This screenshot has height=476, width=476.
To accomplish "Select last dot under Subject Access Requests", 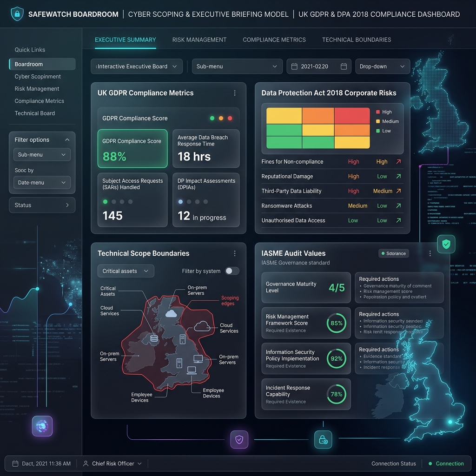I will tap(130, 202).
